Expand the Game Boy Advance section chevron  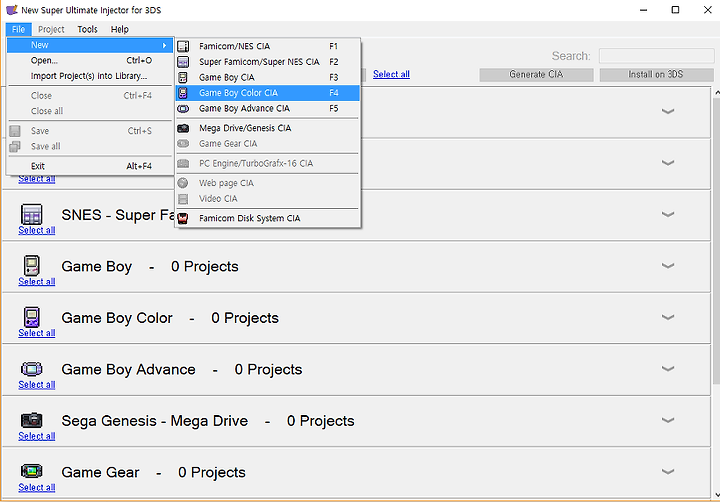coord(668,368)
